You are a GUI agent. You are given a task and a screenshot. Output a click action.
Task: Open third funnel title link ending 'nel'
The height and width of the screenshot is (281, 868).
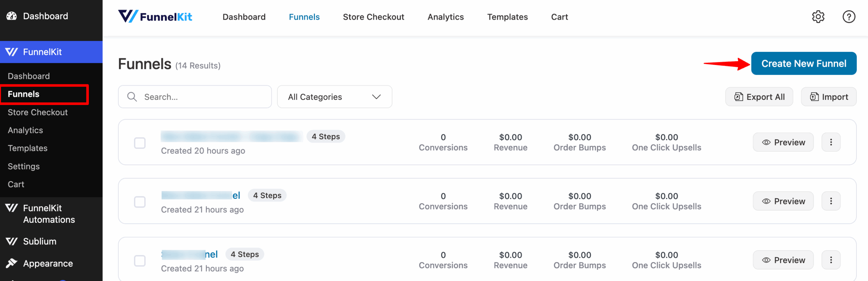[x=190, y=254]
